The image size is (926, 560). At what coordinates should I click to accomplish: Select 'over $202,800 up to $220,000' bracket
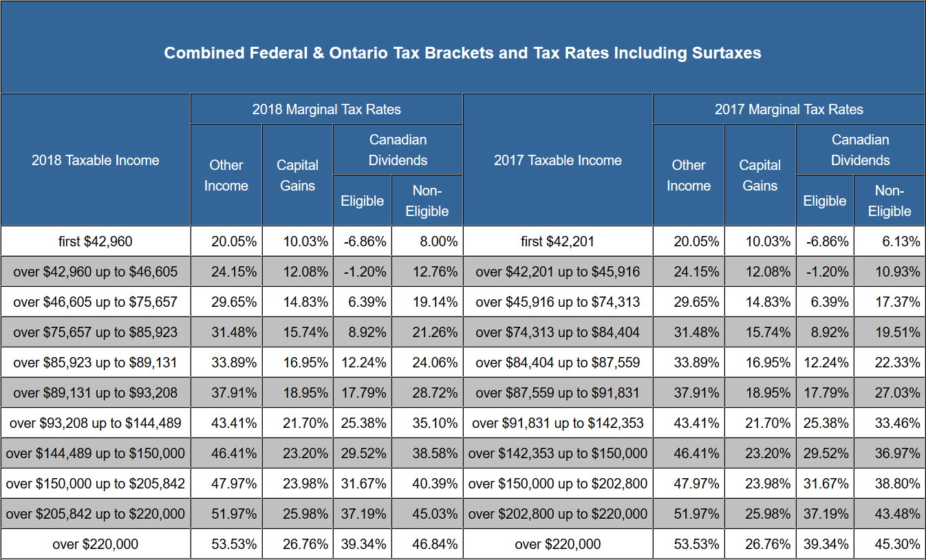[x=557, y=513]
